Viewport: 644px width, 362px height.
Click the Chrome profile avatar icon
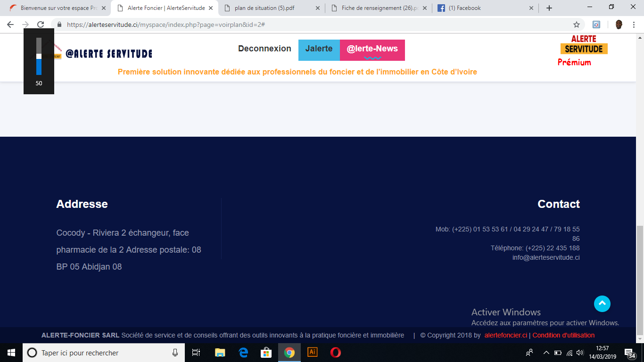point(619,25)
